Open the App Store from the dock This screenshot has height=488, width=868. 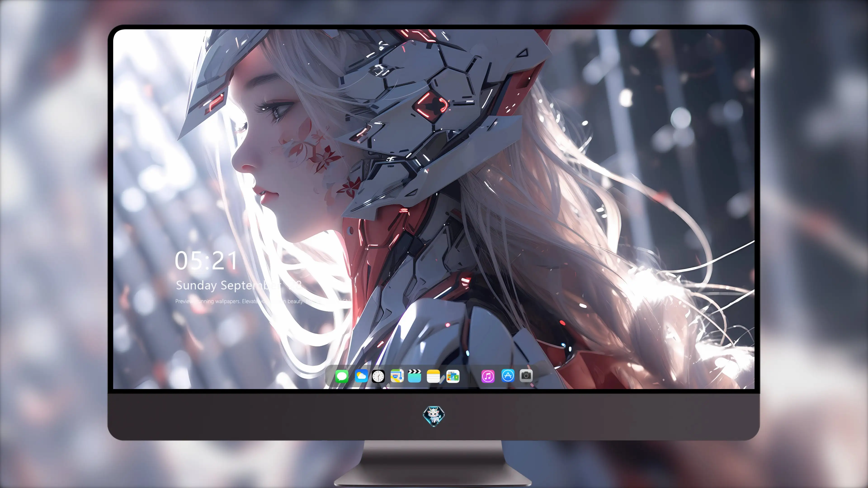point(508,375)
